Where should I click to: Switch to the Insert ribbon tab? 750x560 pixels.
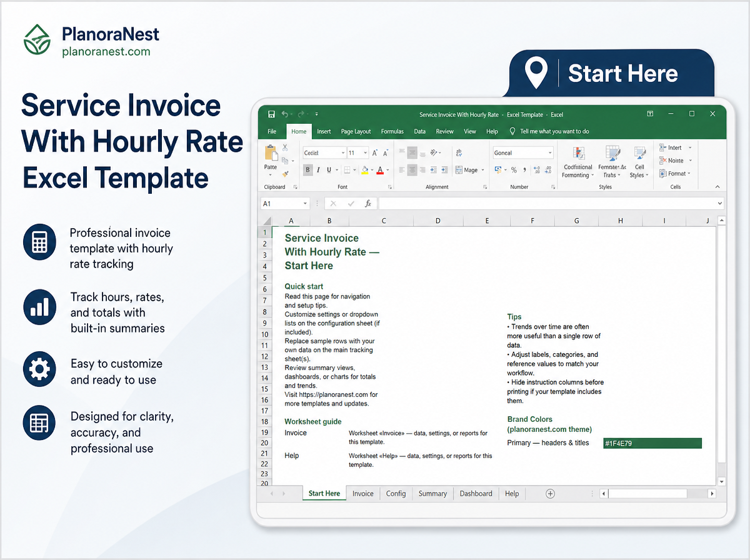coord(324,132)
